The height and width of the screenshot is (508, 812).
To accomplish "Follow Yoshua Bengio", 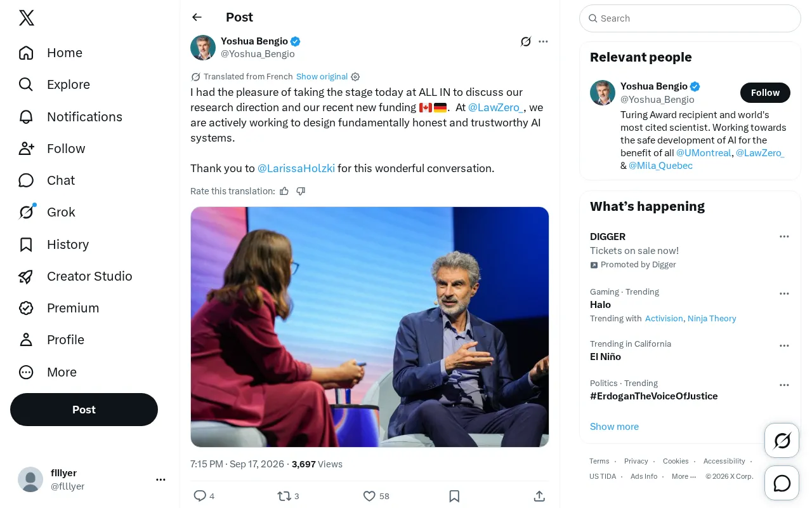I will click(x=765, y=93).
